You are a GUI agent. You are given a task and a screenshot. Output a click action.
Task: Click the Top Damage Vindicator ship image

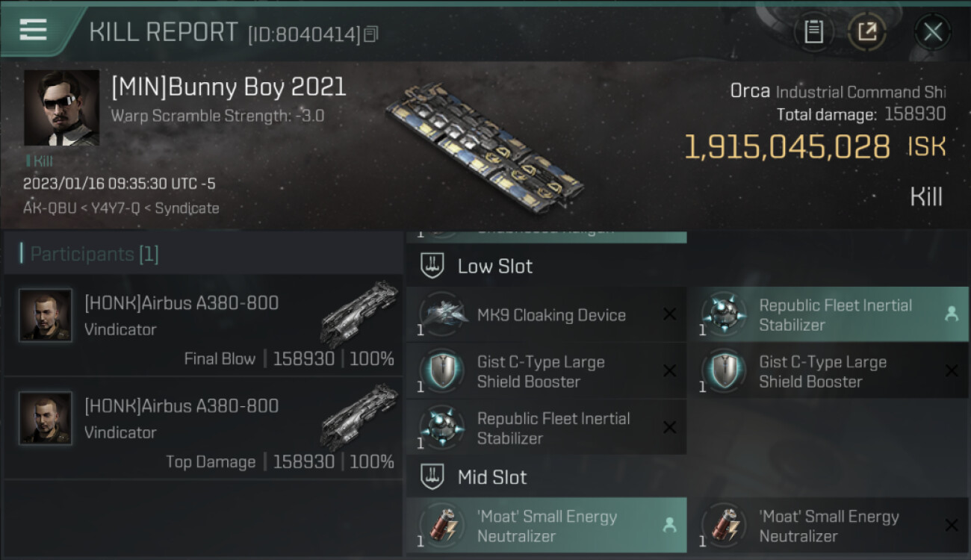pos(359,417)
